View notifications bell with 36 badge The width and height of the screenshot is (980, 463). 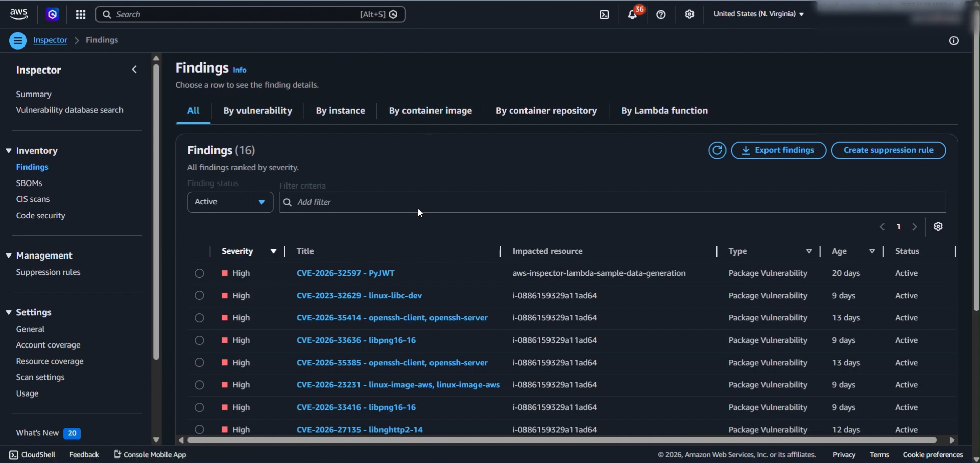coord(633,14)
